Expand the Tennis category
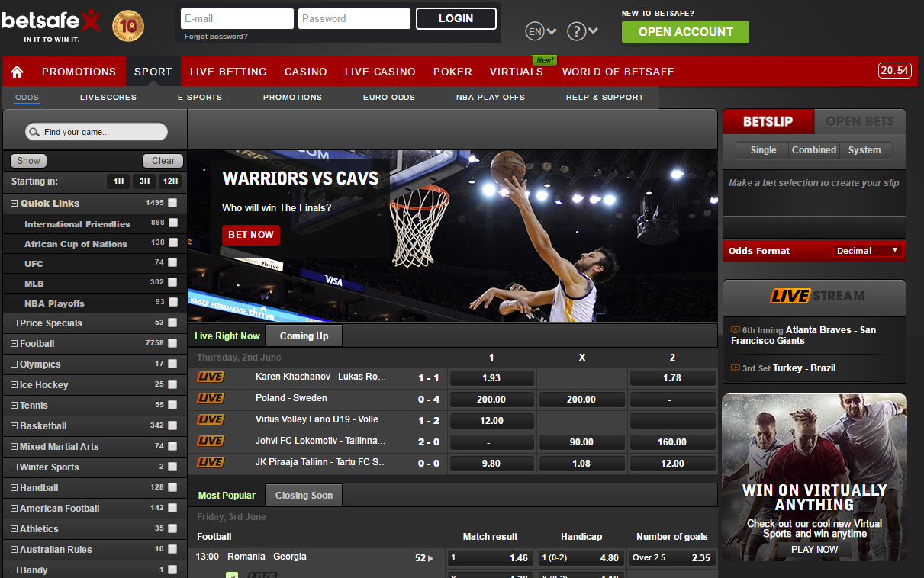 pyautogui.click(x=14, y=406)
